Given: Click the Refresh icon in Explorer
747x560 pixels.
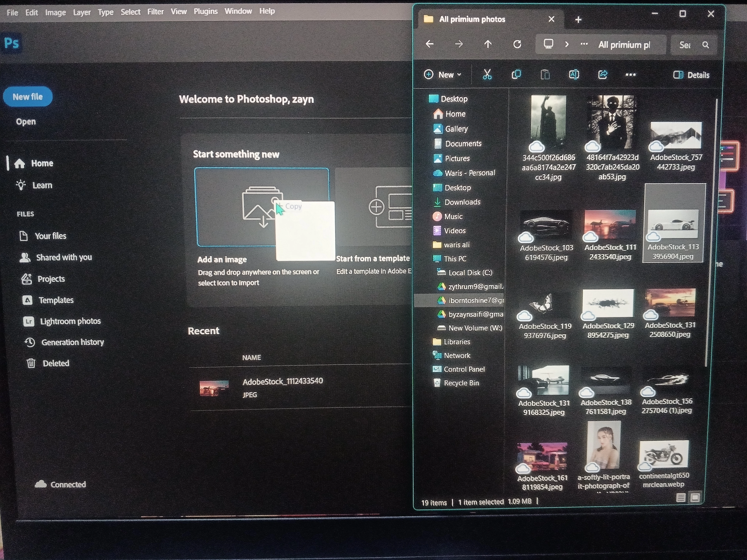Looking at the screenshot, I should (517, 44).
